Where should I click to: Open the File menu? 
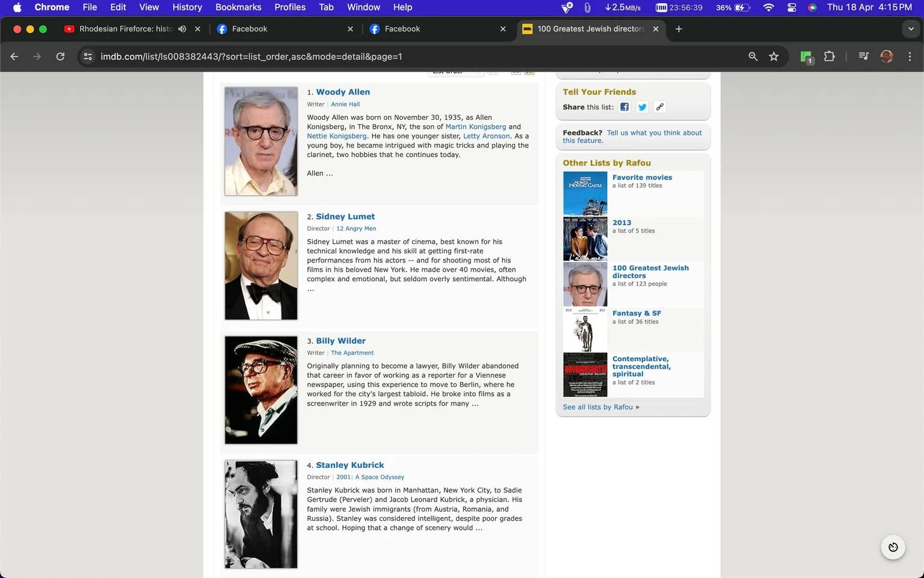point(90,7)
